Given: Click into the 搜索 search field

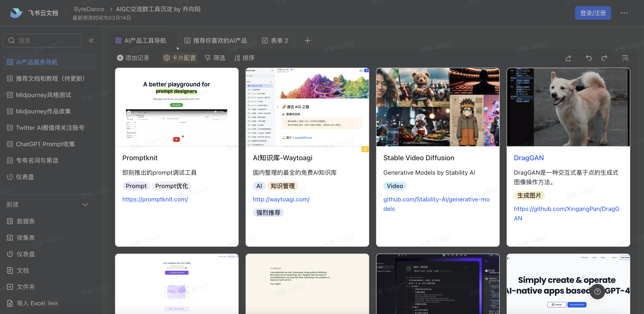Looking at the screenshot, I should tap(42, 41).
